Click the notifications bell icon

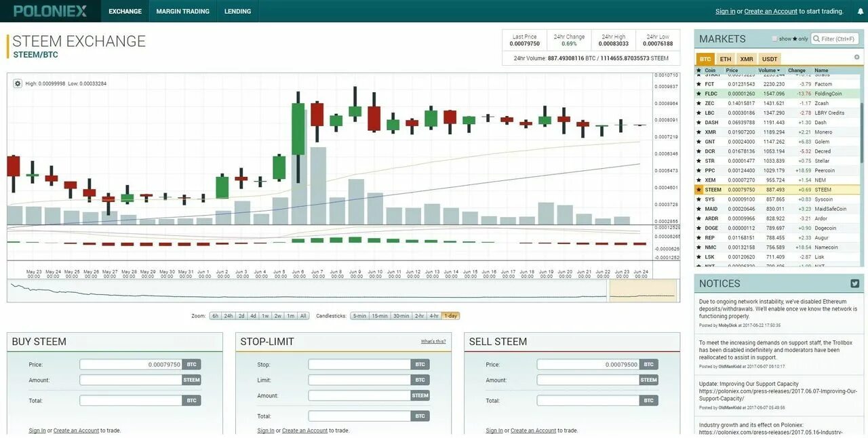pos(860,12)
